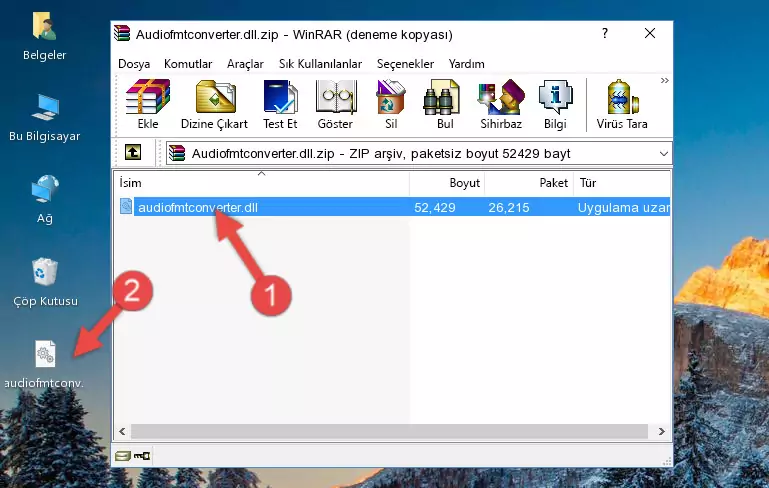Click the Sil delete icon
Screen dimensions: 769x488
(x=391, y=104)
